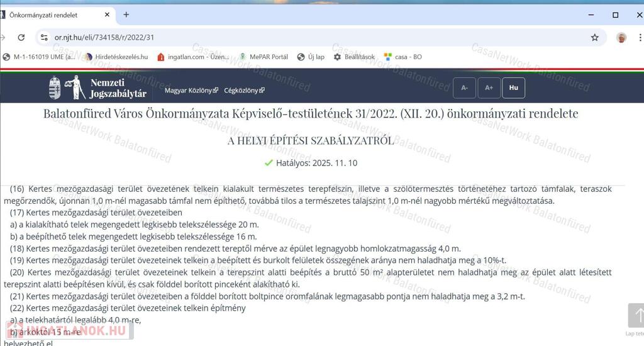Open the Chrome profile avatar
Image resolution: width=644 pixels, height=346 pixels.
click(621, 38)
